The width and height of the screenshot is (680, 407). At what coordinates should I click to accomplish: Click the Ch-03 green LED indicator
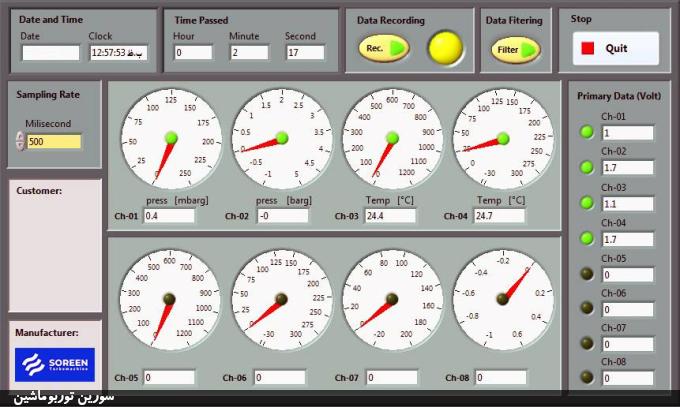coord(587,203)
